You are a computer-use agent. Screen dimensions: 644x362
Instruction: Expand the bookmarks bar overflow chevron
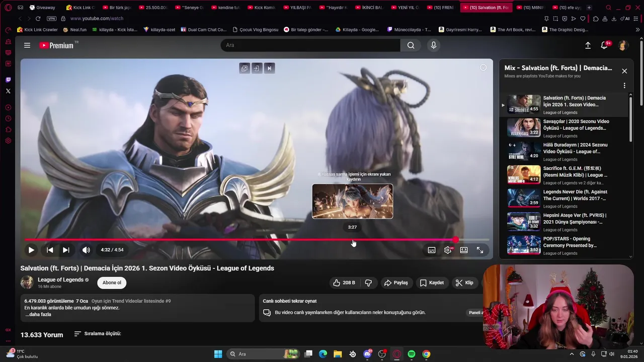638,30
